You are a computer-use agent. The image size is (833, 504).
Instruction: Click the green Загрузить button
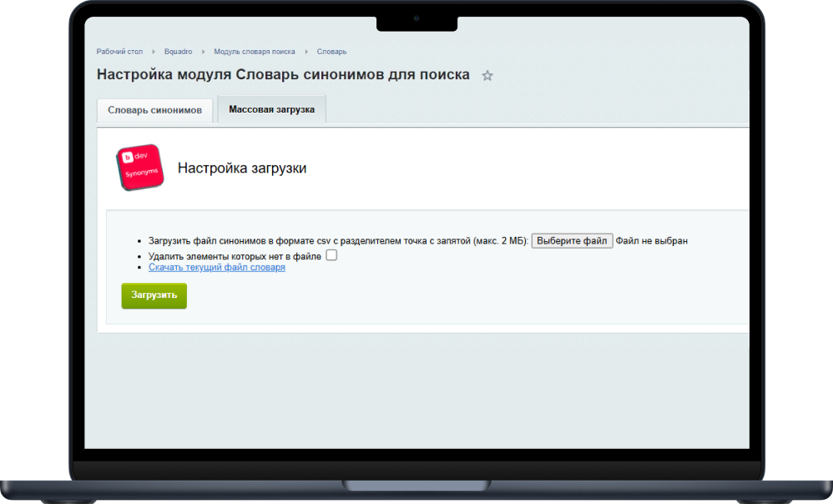154,295
